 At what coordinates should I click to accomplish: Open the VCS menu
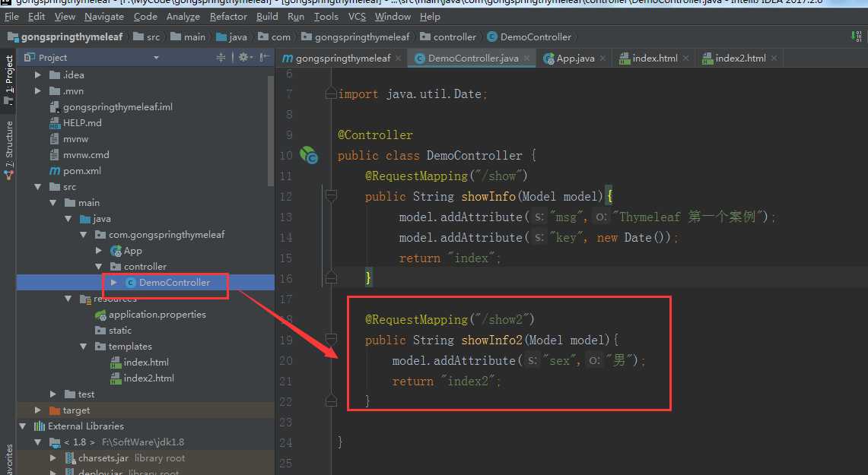tap(357, 17)
